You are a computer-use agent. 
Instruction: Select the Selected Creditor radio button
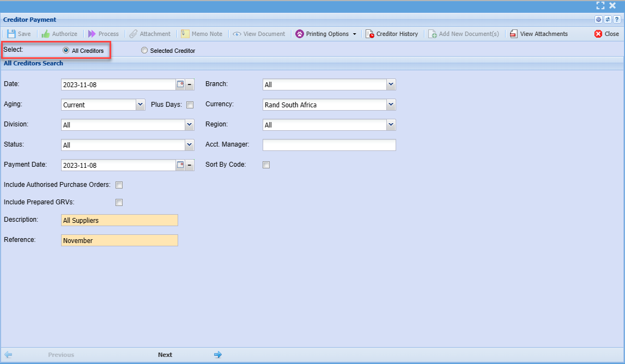point(144,51)
